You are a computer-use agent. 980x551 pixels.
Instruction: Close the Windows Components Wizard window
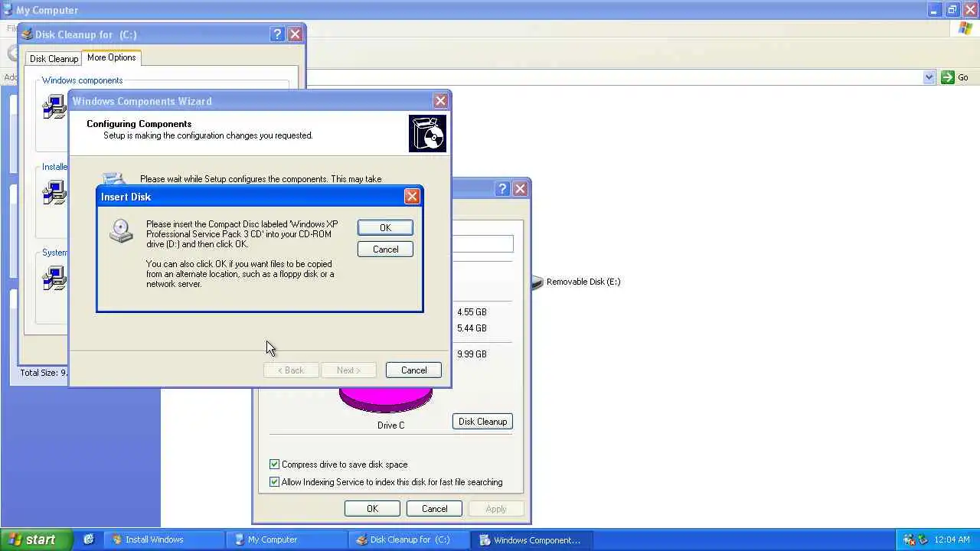coord(440,101)
